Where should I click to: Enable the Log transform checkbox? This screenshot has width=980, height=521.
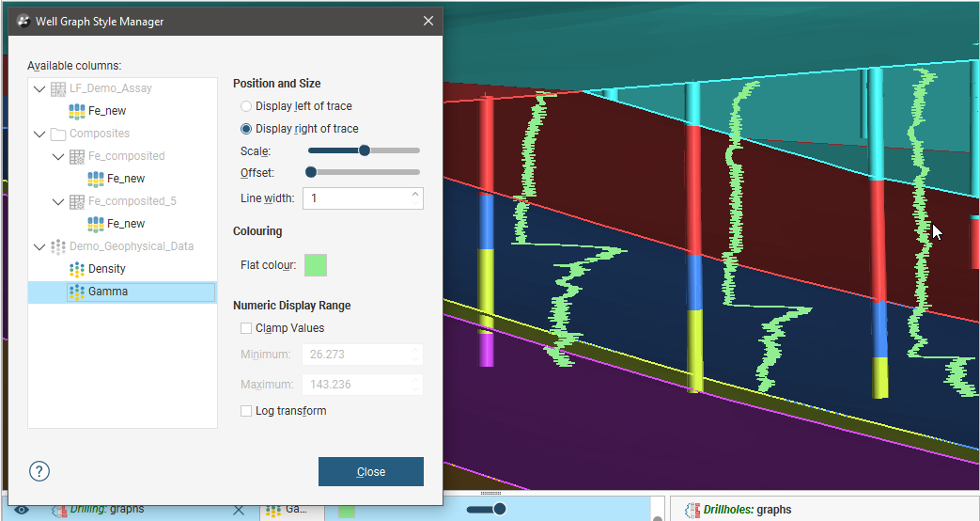coord(246,411)
